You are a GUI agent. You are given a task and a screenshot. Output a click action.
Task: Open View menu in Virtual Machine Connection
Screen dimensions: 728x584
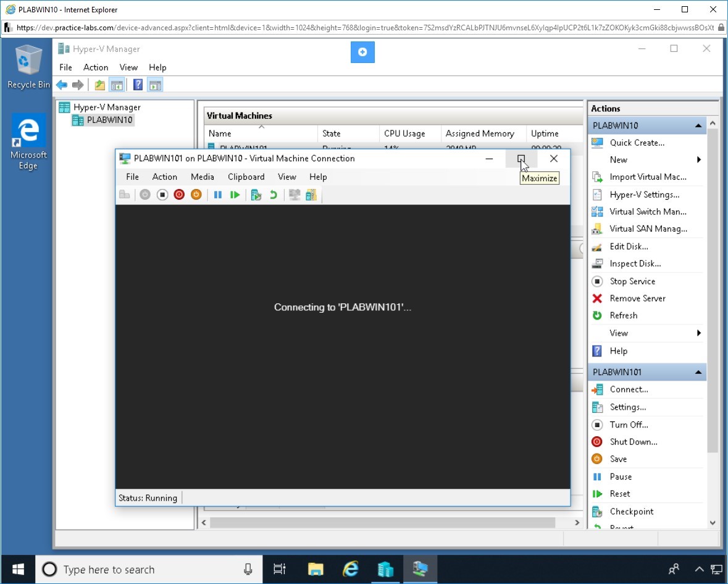pyautogui.click(x=287, y=177)
